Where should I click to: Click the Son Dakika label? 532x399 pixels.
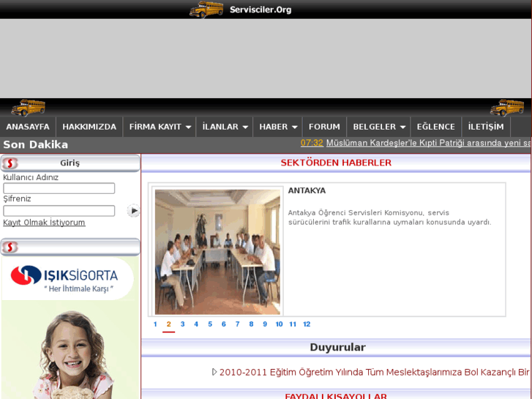coord(36,145)
